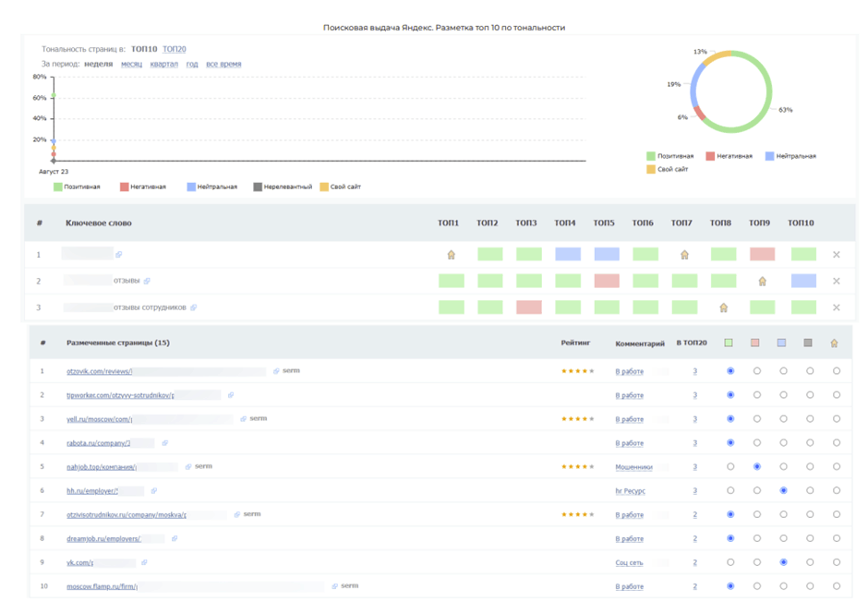The width and height of the screenshot is (868, 614).
Task: Mark nahjob.top page as positive (green radio)
Action: tap(730, 467)
